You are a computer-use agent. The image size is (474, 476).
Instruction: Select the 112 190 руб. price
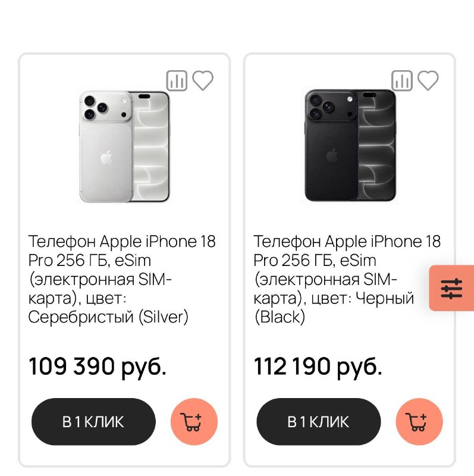tap(318, 367)
